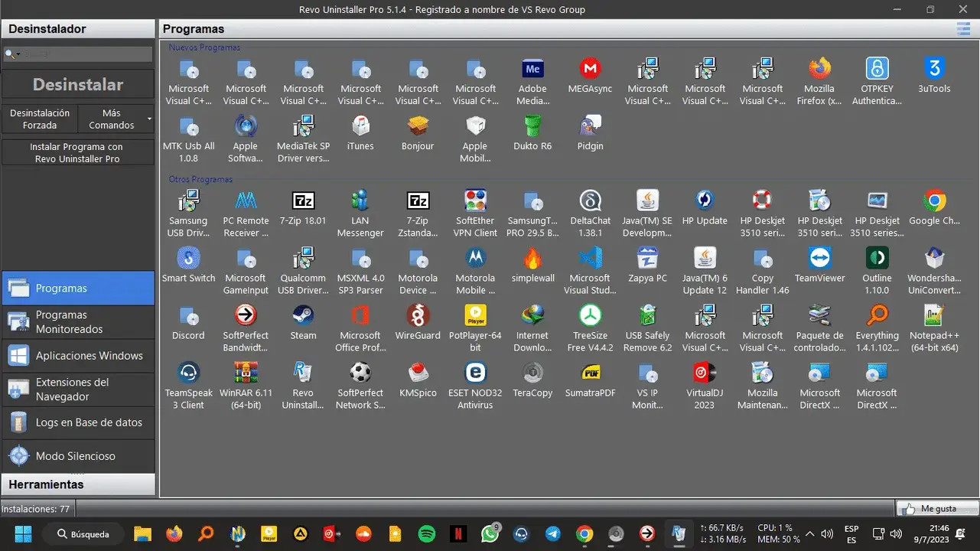The height and width of the screenshot is (551, 980).
Task: Open WhatsApp from the taskbar
Action: click(x=490, y=533)
